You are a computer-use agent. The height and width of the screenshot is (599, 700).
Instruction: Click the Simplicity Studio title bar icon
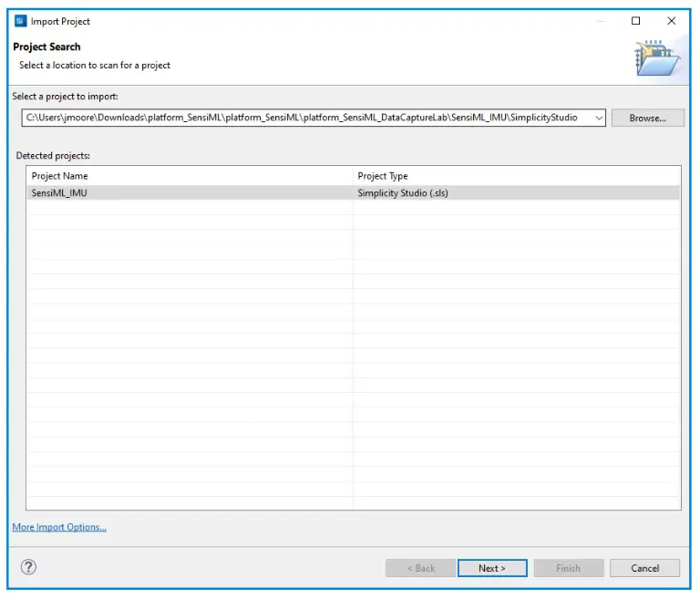21,21
